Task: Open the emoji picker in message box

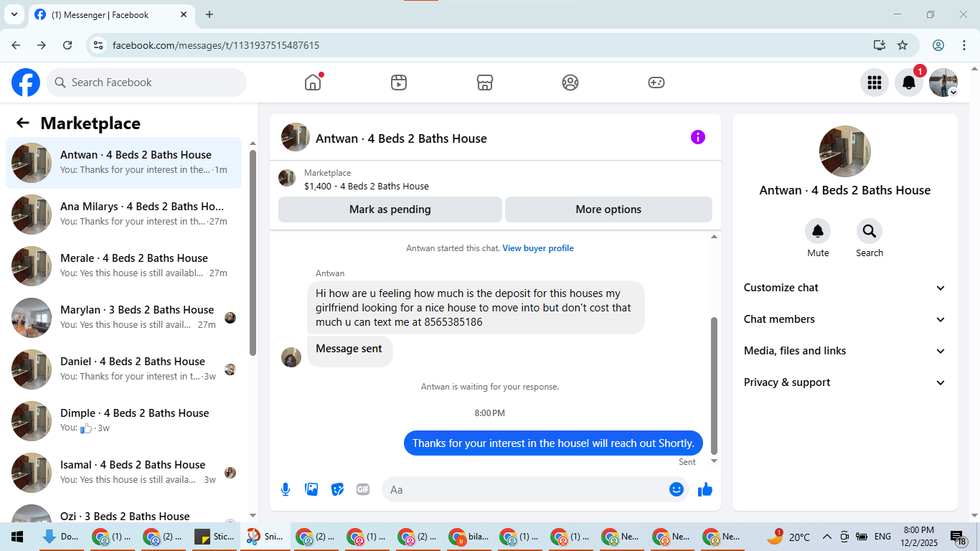Action: [x=676, y=489]
